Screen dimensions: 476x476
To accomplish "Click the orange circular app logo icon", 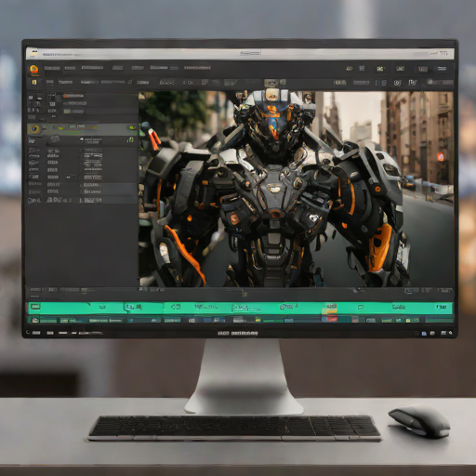I will point(34,69).
